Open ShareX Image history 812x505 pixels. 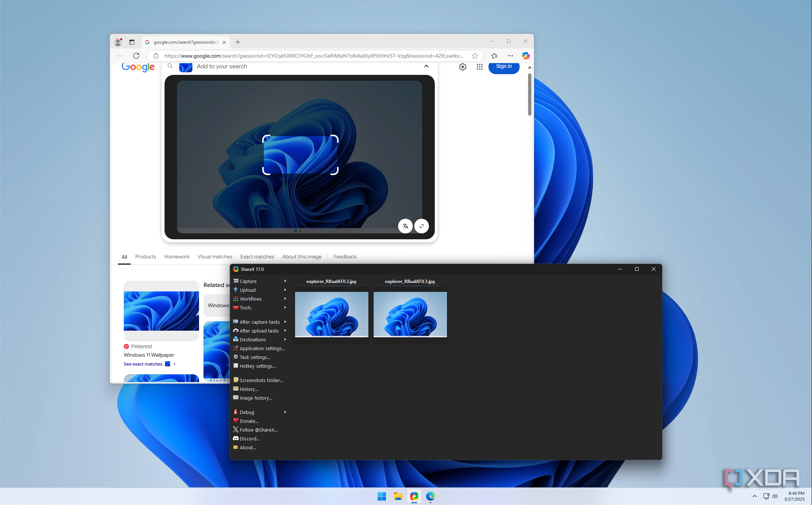(x=259, y=398)
